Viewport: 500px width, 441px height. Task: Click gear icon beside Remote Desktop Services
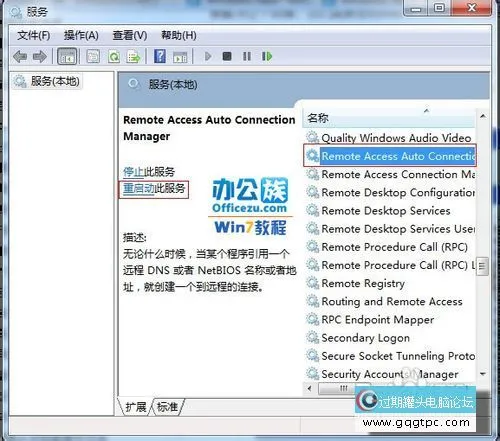coord(313,210)
